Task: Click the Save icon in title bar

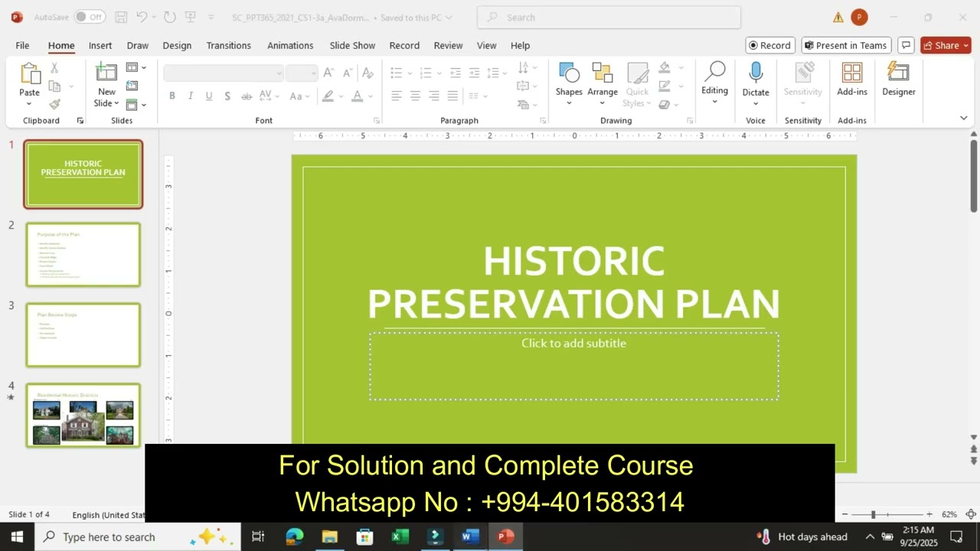Action: point(121,17)
